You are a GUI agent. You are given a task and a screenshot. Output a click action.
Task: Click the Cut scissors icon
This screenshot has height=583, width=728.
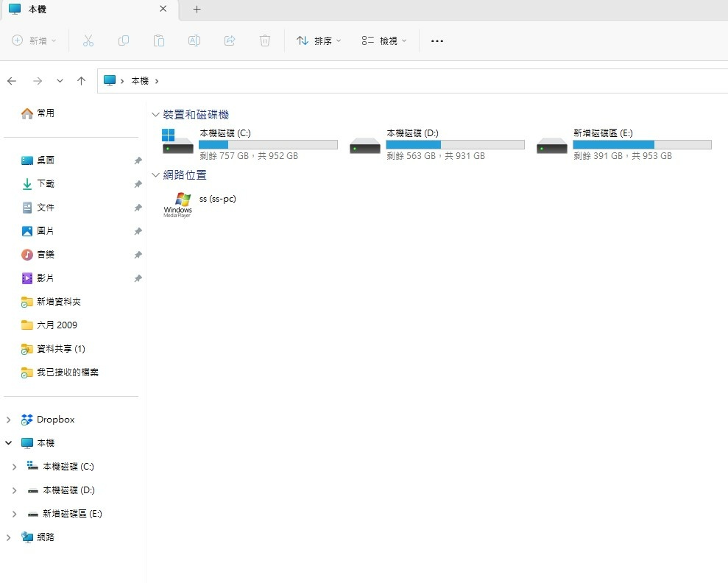(88, 40)
